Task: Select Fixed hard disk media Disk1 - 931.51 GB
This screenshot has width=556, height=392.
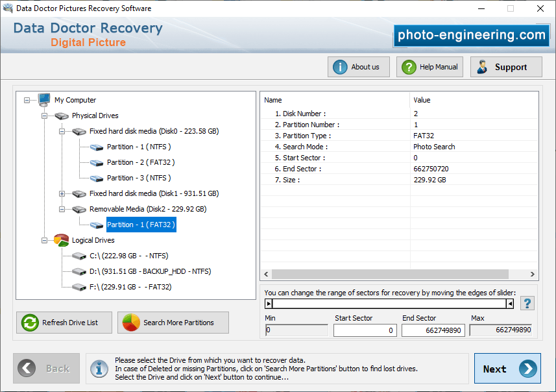Action: click(x=154, y=193)
